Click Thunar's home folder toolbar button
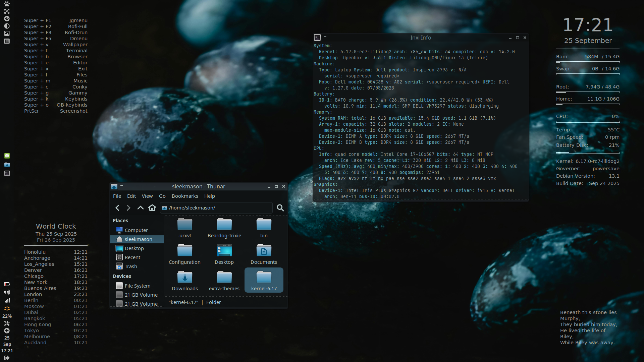644x362 pixels. [x=152, y=208]
